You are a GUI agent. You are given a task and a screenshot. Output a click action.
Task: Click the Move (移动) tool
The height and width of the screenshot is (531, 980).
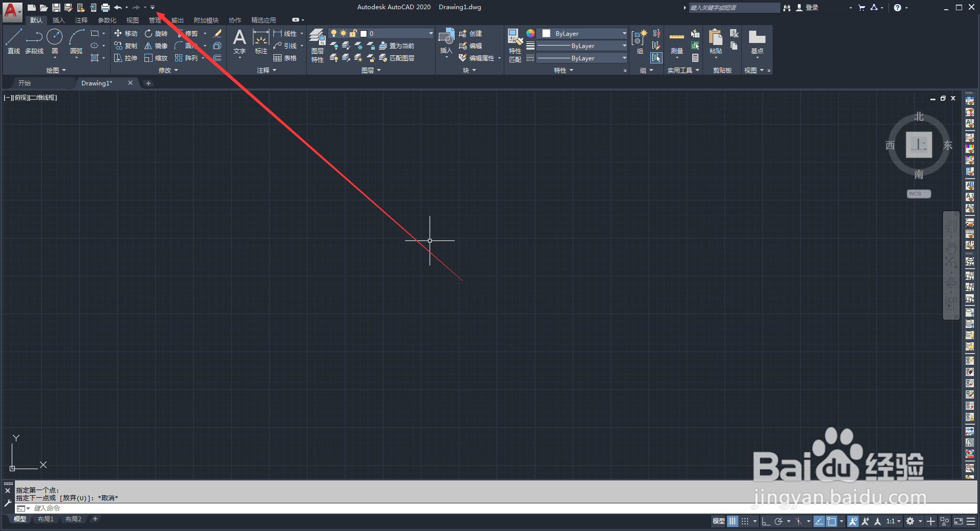[125, 33]
